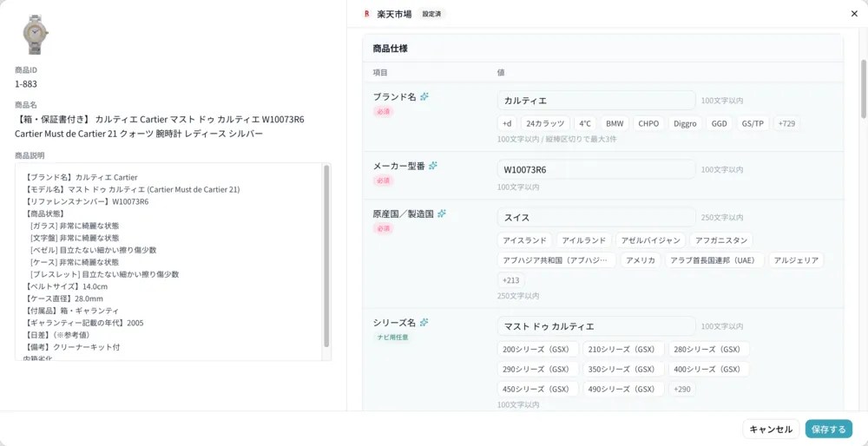Image resolution: width=868 pixels, height=446 pixels.
Task: Click the AI sparkle icon beside シリーズ名
Action: point(424,322)
